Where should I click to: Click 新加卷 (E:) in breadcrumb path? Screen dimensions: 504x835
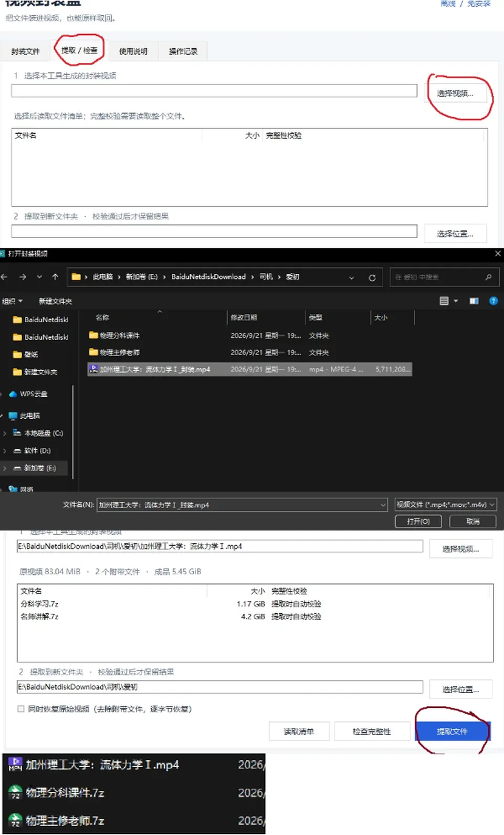(x=142, y=277)
